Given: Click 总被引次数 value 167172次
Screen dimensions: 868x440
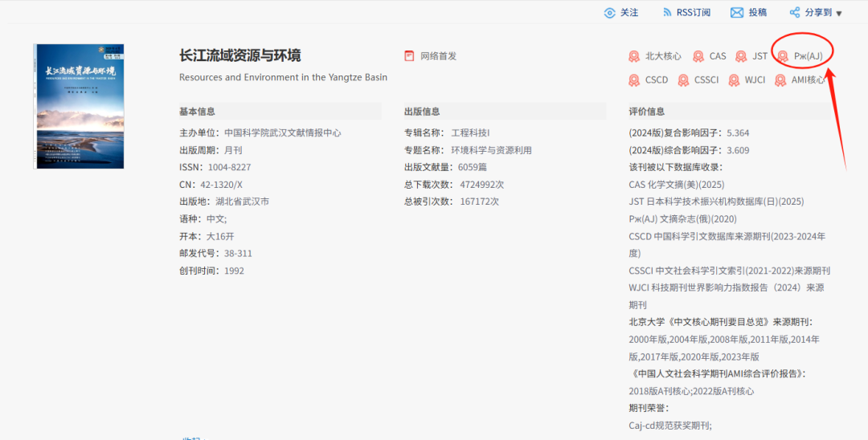Looking at the screenshot, I should 479,202.
